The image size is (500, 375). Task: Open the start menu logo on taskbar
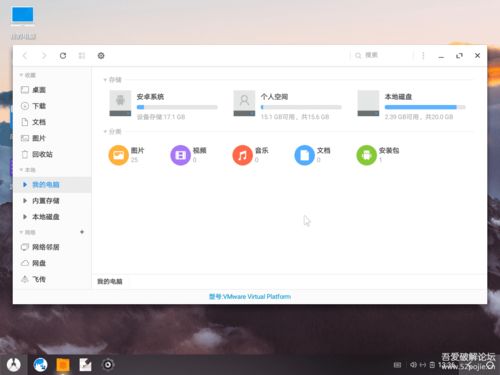13,365
